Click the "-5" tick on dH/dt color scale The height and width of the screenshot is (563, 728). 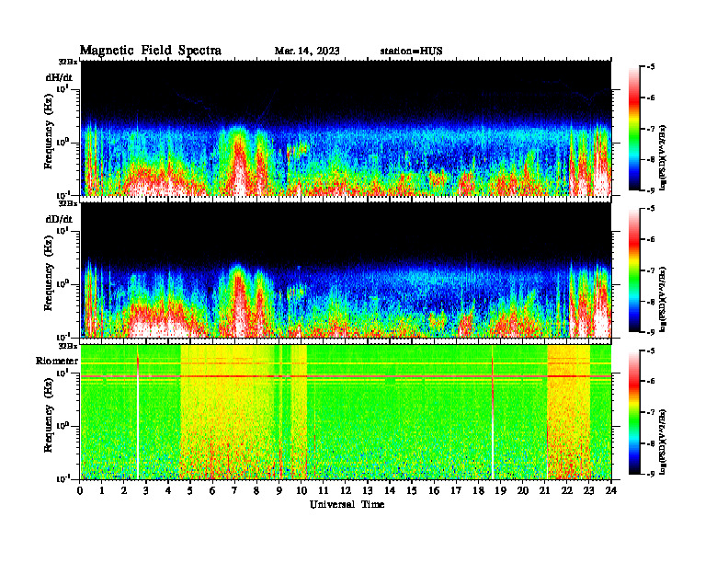(x=651, y=67)
